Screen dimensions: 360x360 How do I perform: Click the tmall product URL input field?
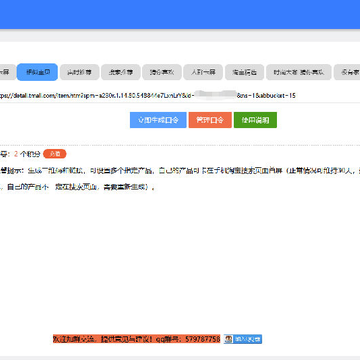pos(180,96)
